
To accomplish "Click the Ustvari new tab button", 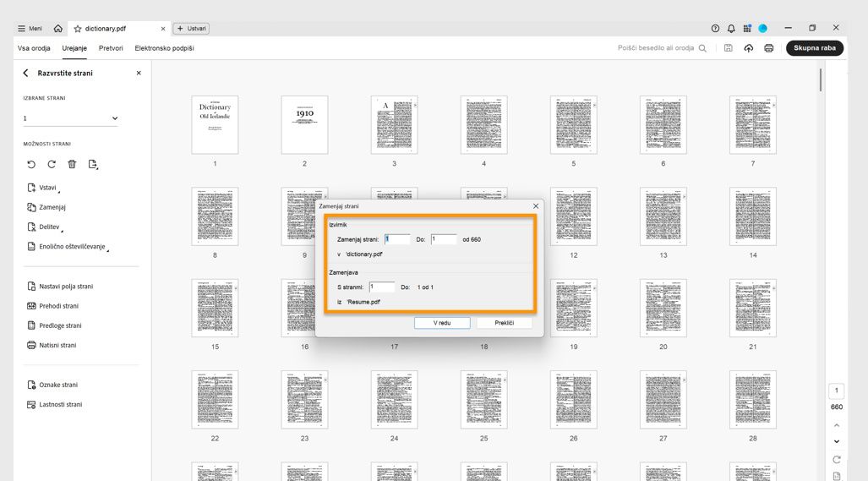I will pyautogui.click(x=191, y=28).
